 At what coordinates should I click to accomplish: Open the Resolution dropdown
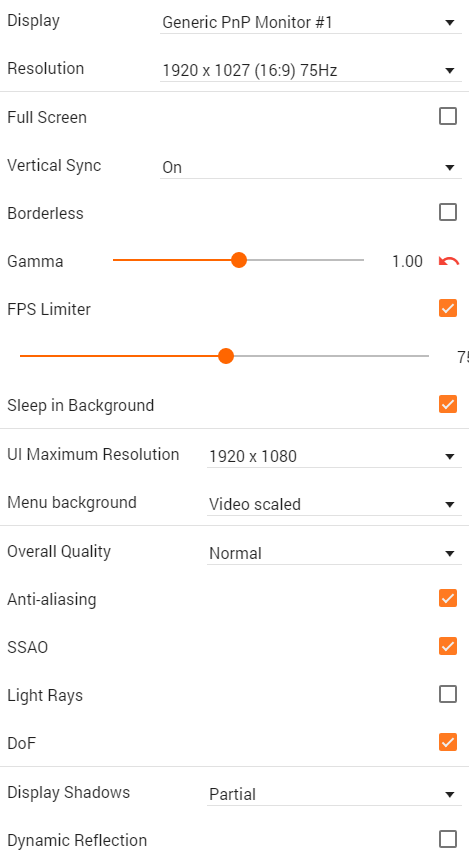coord(310,70)
